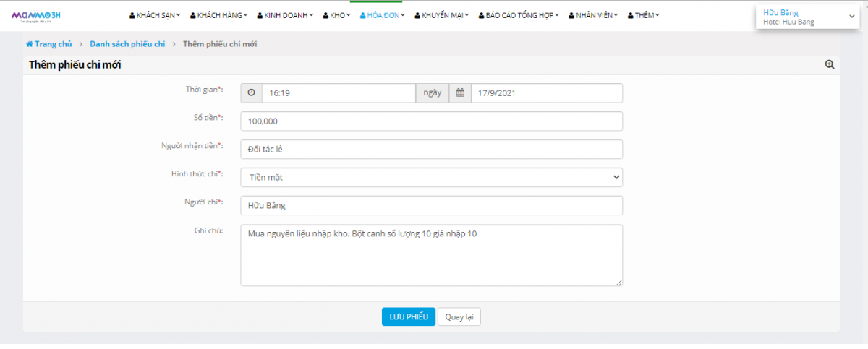The image size is (868, 349).
Task: Open the Hình thức chi select box
Action: point(431,177)
